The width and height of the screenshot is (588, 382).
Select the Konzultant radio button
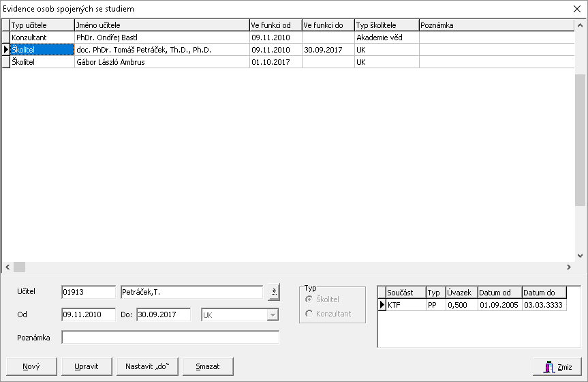[310, 314]
